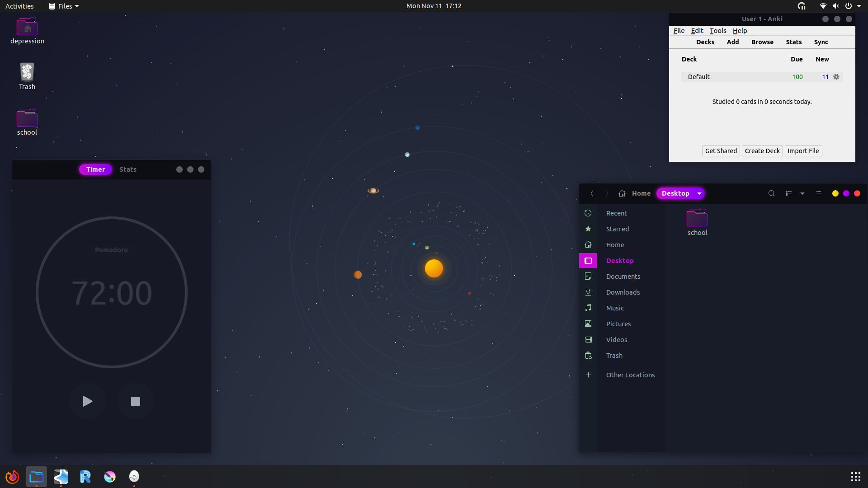The image size is (868, 488).
Task: Open the Desktop path breadcrumb dropdown
Action: tap(699, 193)
